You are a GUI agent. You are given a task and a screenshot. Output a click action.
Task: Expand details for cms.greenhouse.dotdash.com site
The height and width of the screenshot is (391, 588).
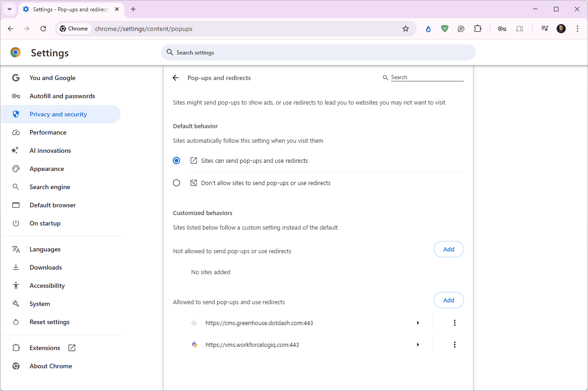417,323
